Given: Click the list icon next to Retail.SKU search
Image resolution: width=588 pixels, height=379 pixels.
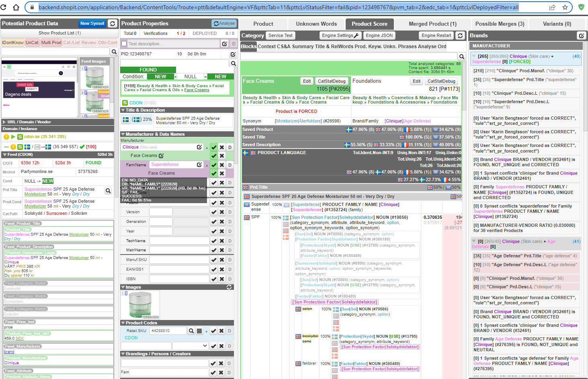Looking at the screenshot, I should point(199,331).
